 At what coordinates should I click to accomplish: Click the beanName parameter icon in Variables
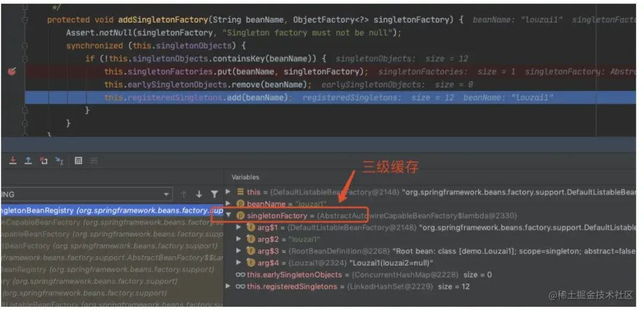pos(240,204)
